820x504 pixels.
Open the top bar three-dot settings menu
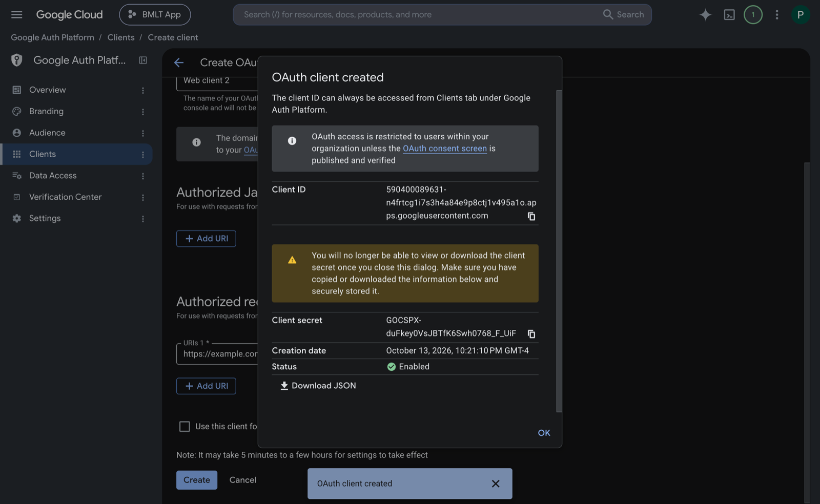tap(777, 15)
